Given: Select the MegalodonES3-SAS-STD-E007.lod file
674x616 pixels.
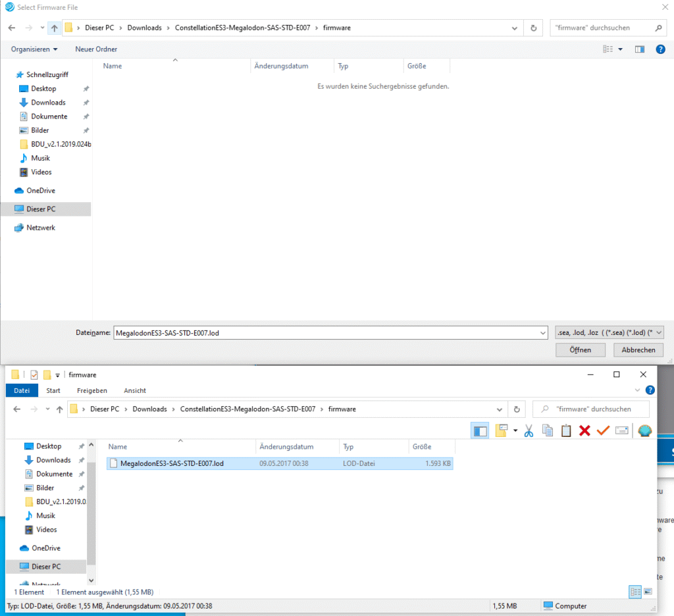Looking at the screenshot, I should 172,463.
